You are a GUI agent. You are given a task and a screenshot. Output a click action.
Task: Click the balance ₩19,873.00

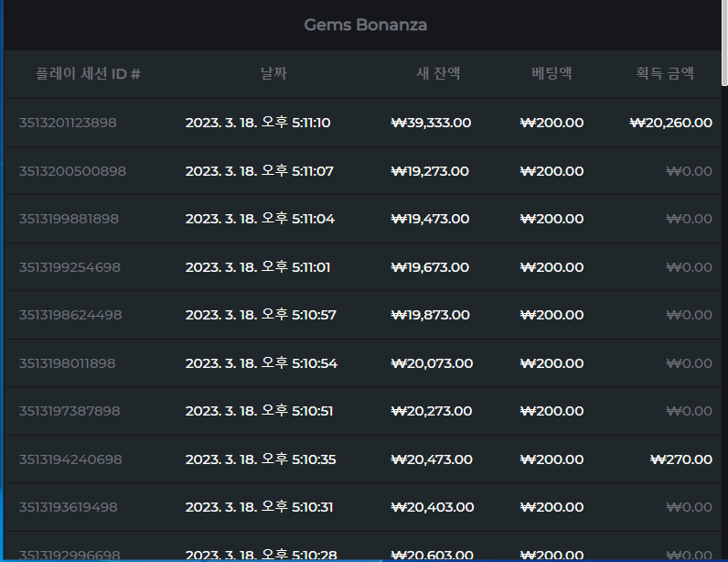click(x=431, y=315)
